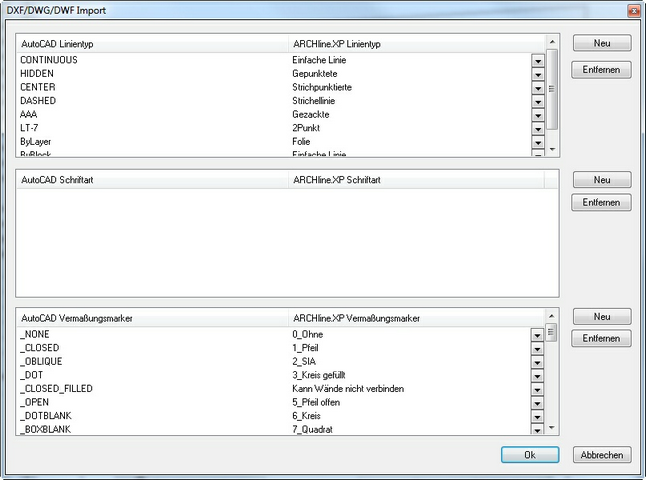Click the Folie value
This screenshot has height=480, width=646.
301,142
